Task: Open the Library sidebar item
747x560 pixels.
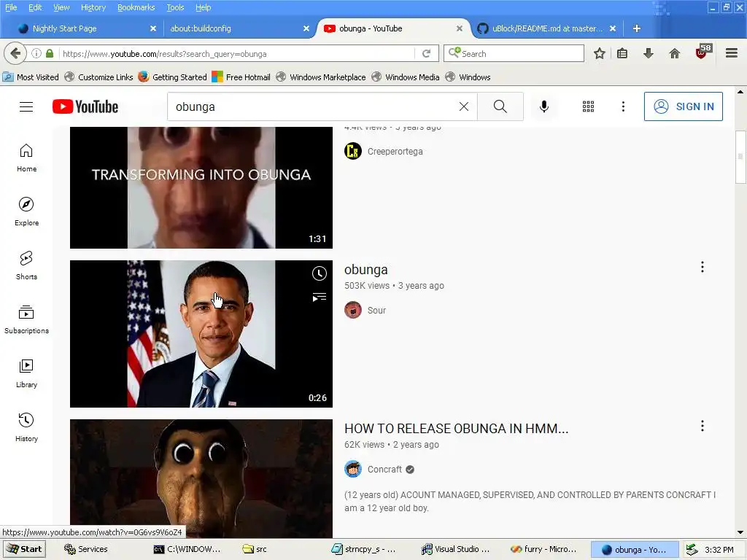Action: click(27, 374)
